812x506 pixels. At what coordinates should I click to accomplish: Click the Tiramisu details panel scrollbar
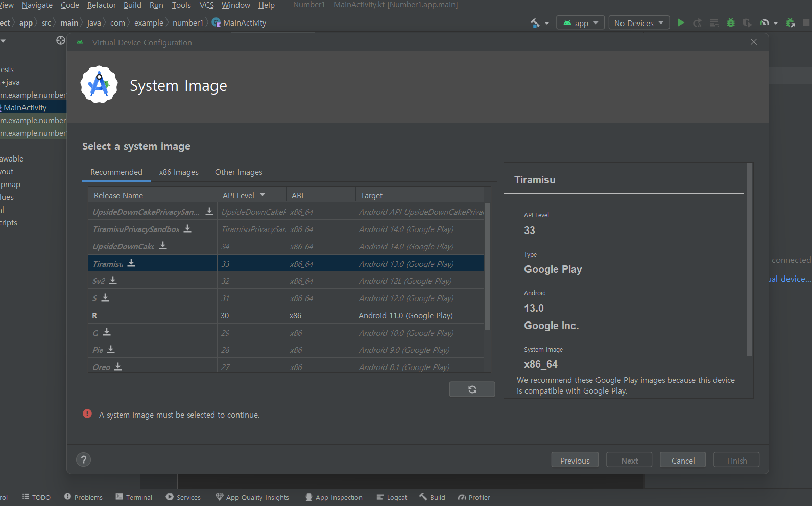click(x=750, y=260)
